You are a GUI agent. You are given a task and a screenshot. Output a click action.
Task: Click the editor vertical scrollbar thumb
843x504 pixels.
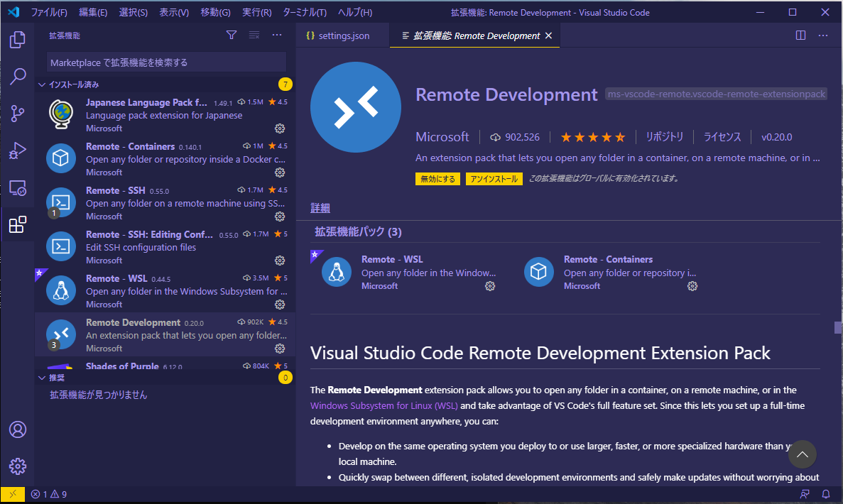[838, 328]
